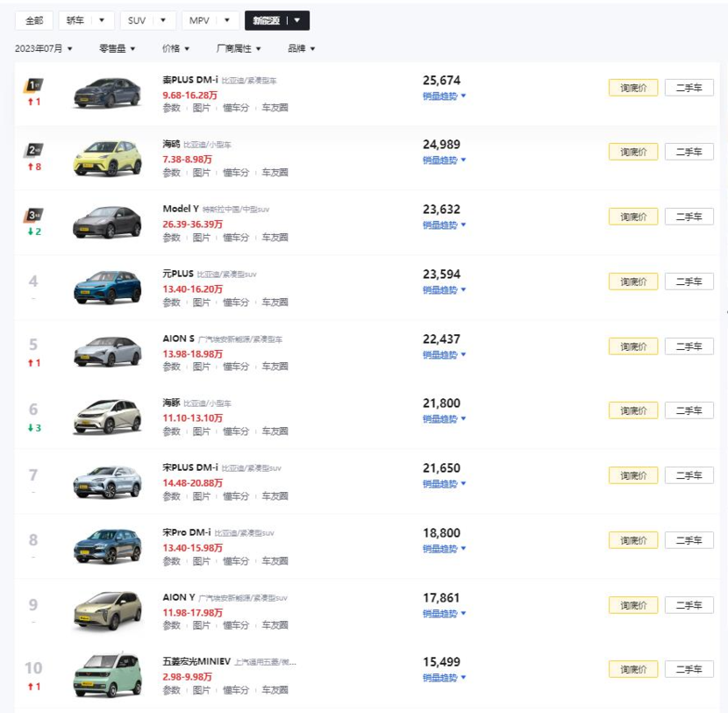Click the Model Y car thumbnail

107,223
